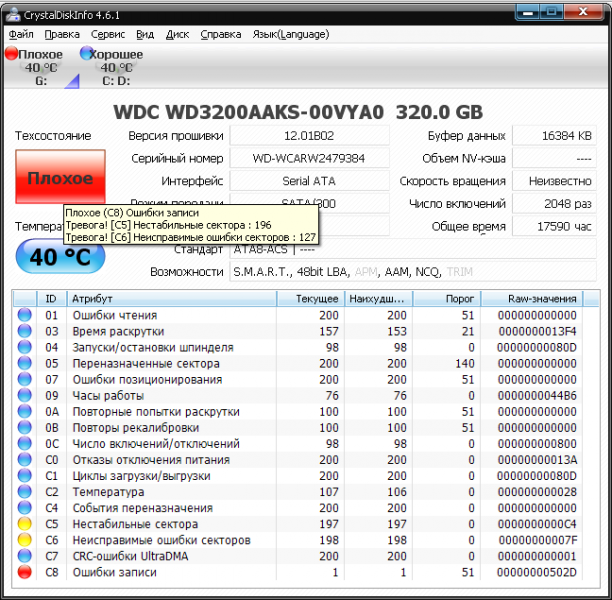Click the red status dot for G: disk
612x600 pixels.
(12, 53)
